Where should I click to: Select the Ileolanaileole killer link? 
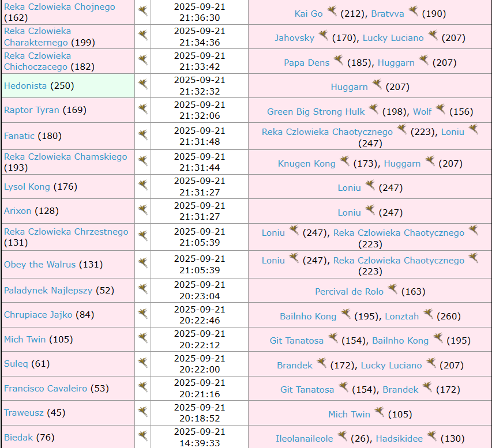click(304, 439)
